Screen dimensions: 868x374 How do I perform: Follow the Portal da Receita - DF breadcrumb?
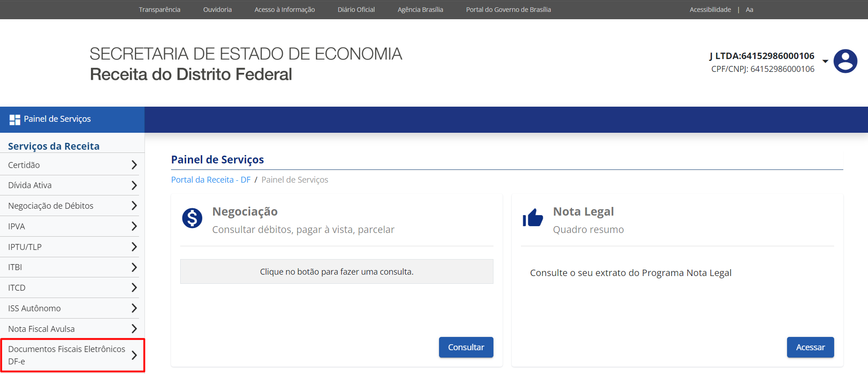(x=210, y=180)
